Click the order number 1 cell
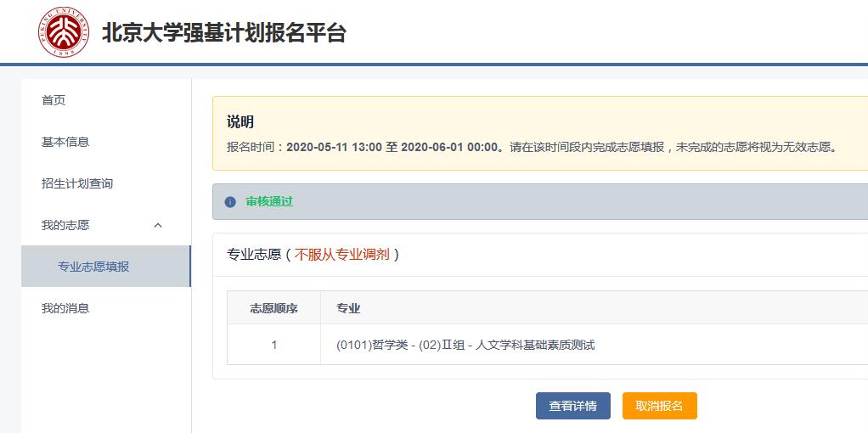This screenshot has width=868, height=433. [274, 345]
